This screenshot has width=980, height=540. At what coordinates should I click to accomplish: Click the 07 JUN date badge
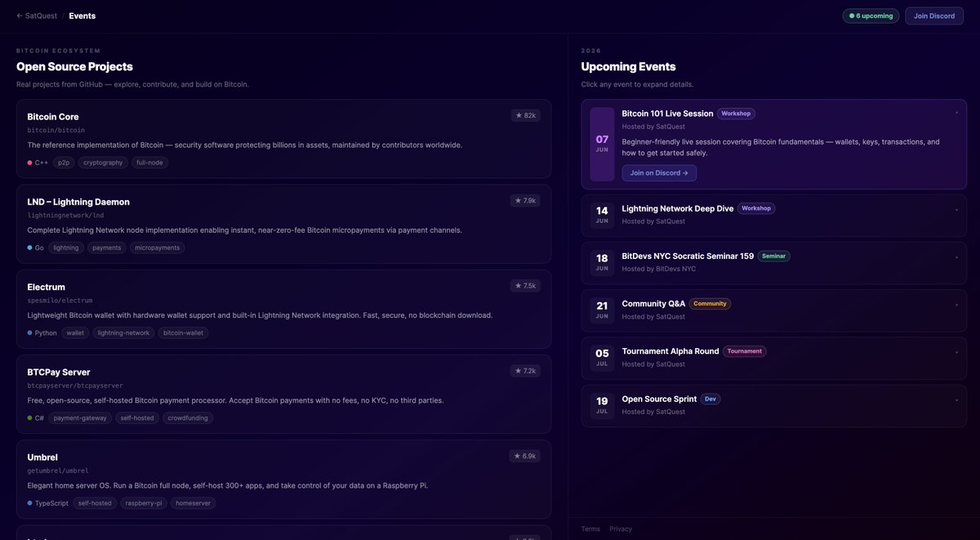(602, 144)
